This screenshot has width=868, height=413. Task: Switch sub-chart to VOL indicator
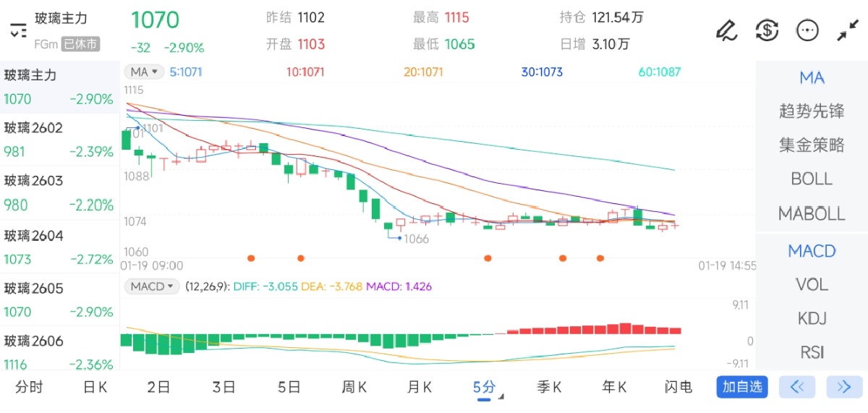(812, 284)
